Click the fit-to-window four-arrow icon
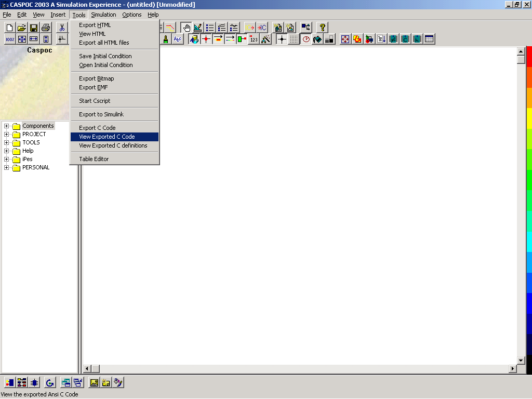532x399 pixels. [x=22, y=39]
